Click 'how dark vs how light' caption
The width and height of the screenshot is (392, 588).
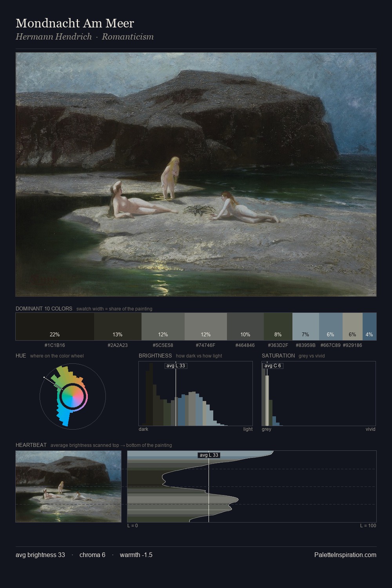coord(199,356)
